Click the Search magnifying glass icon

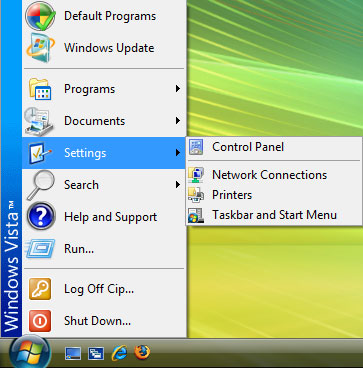[x=40, y=185]
